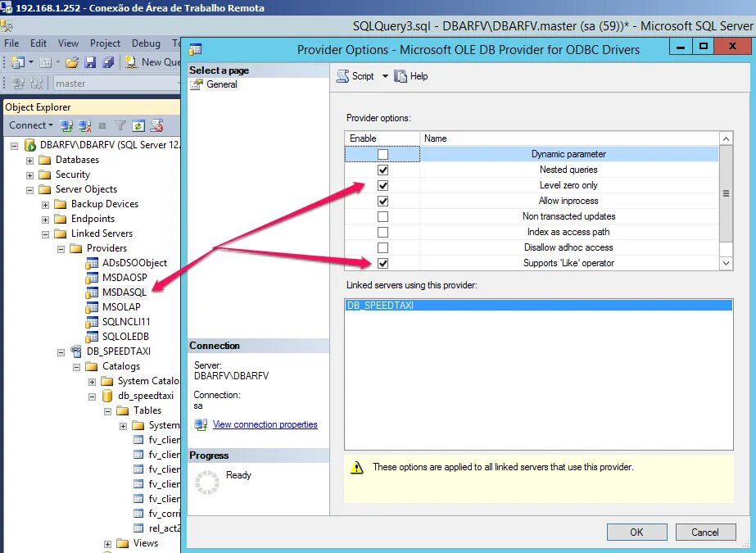The width and height of the screenshot is (756, 553).
Task: Click the Filter icon in Object Explorer
Action: pos(120,126)
